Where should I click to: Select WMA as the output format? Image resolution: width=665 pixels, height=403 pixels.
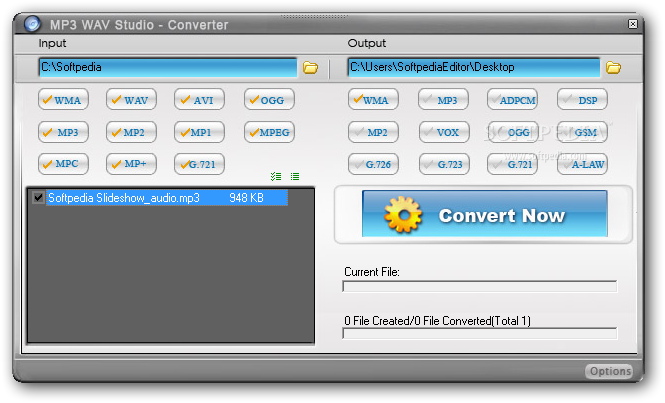click(373, 100)
